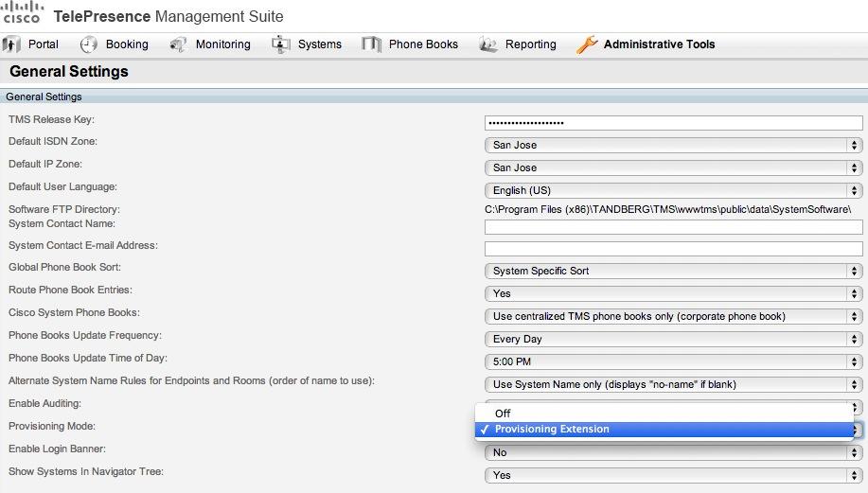Open the Enable Login Banner dropdown

[x=673, y=452]
